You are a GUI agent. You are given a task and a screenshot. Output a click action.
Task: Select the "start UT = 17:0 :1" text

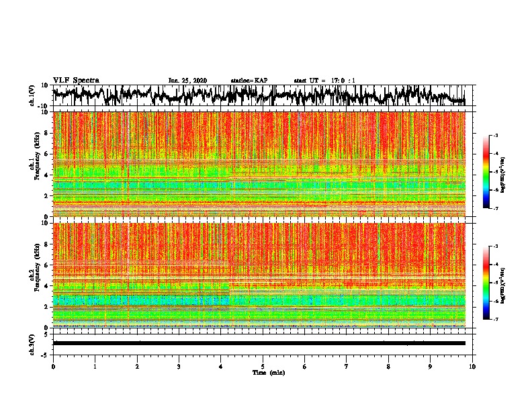[x=324, y=81]
